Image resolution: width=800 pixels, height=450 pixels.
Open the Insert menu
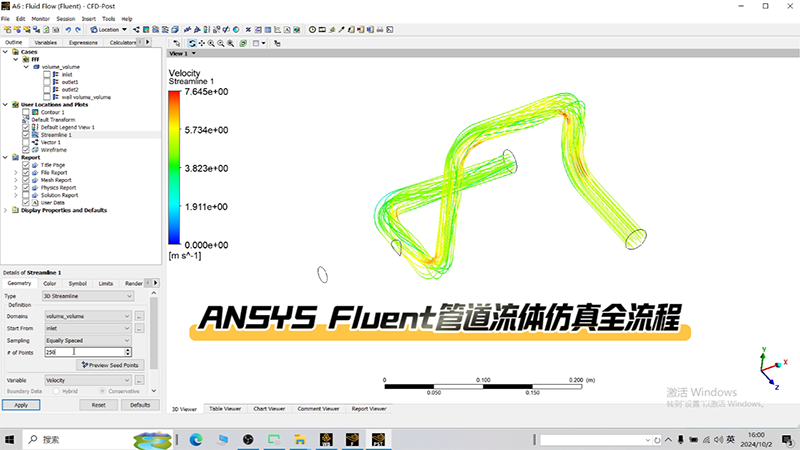pos(88,19)
